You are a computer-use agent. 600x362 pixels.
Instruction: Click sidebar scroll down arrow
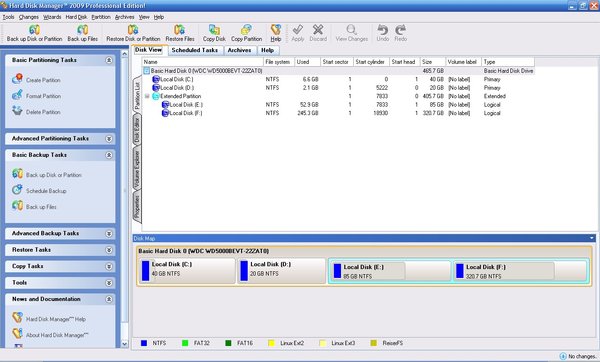coord(124,344)
